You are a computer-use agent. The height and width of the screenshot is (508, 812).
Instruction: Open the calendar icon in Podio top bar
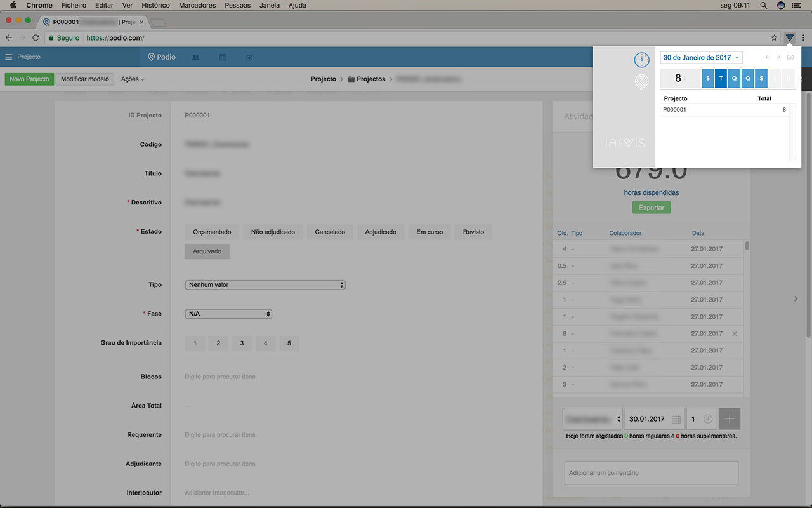223,57
